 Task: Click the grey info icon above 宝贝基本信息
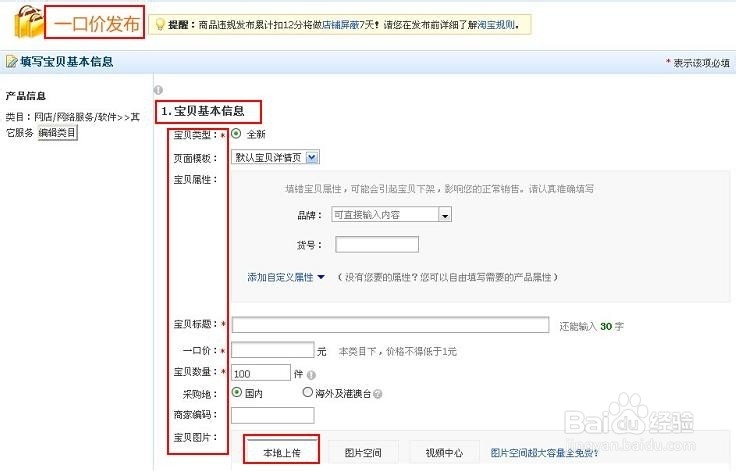158,90
